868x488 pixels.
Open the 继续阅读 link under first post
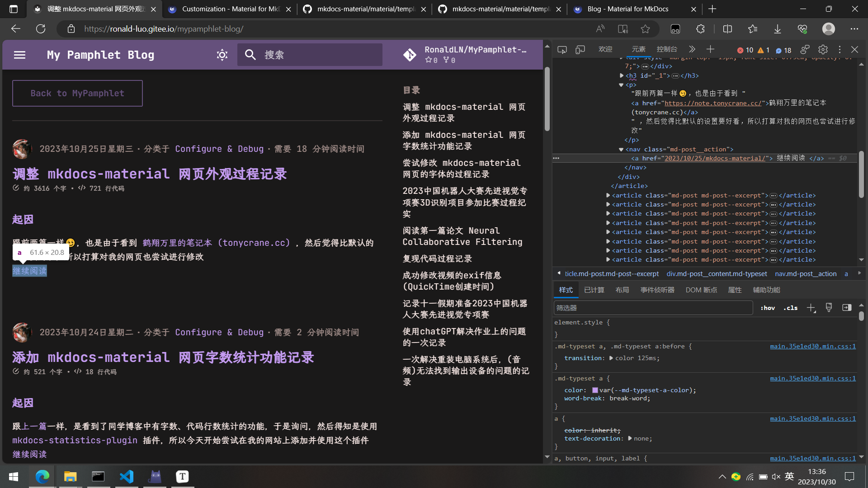click(29, 271)
